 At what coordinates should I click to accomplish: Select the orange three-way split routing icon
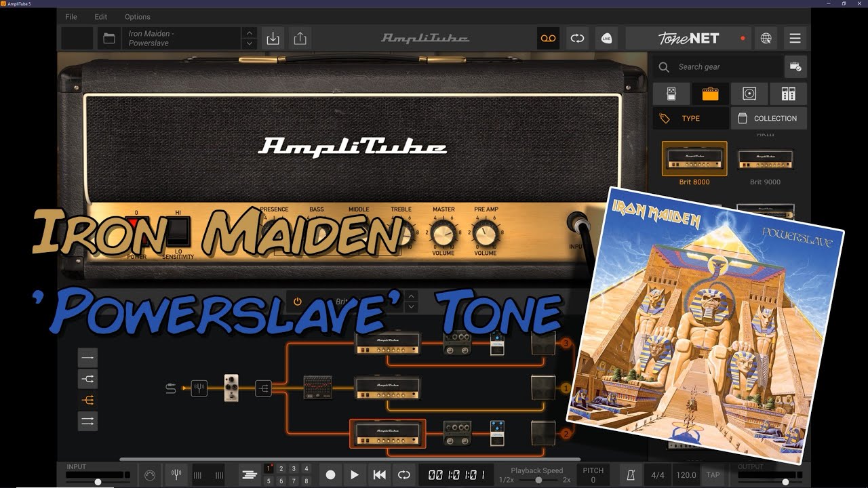87,400
